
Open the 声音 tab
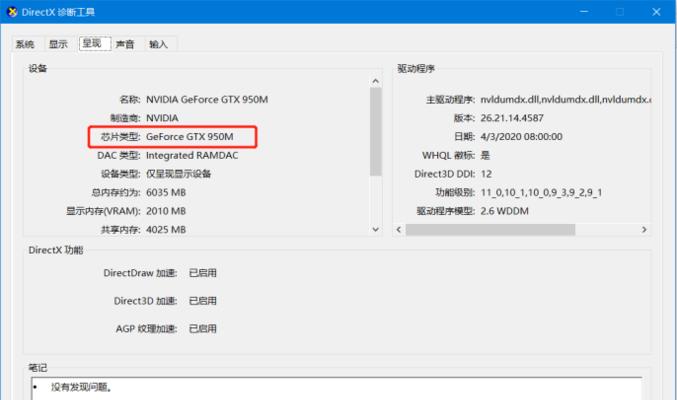point(125,44)
